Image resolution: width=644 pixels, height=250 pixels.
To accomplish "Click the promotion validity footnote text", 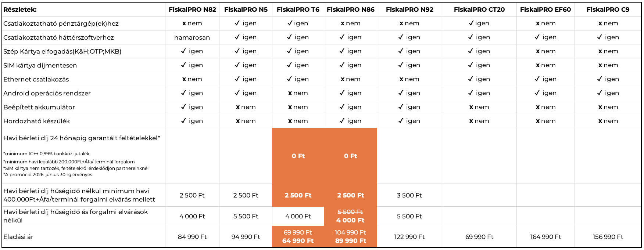I will click(x=48, y=175).
